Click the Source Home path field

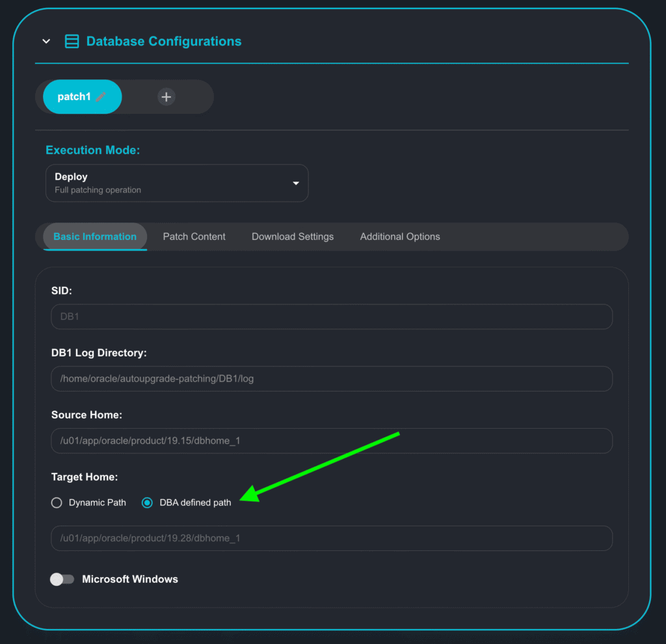[x=331, y=440]
